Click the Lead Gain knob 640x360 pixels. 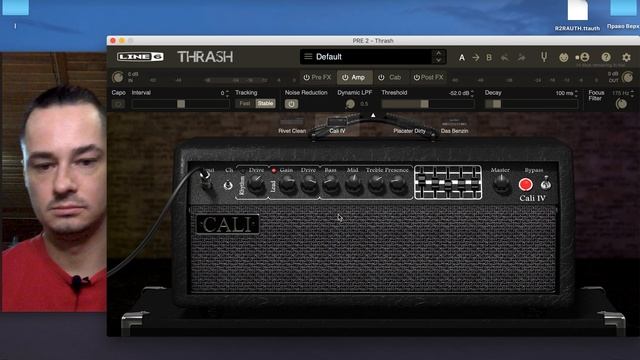pyautogui.click(x=287, y=184)
